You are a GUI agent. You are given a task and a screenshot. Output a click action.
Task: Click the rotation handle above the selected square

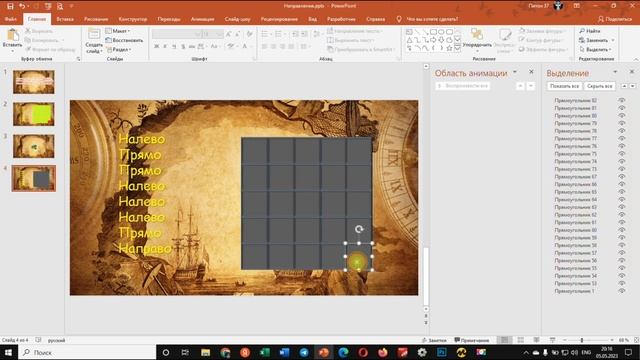tap(359, 229)
